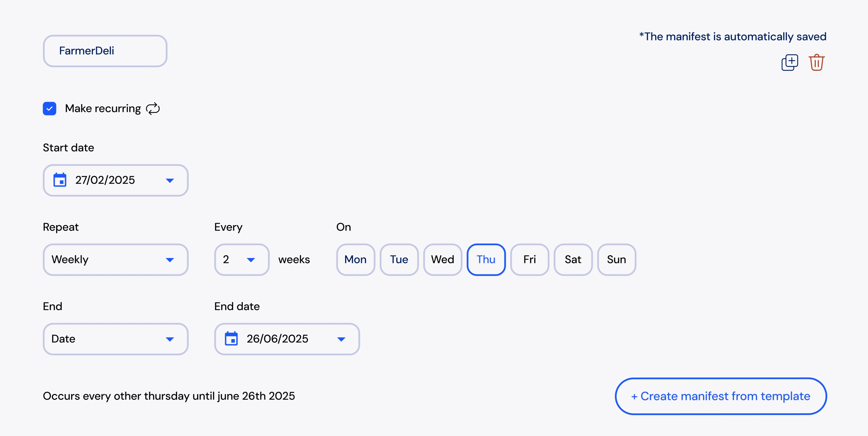Toggle the Wed day button
This screenshot has width=868, height=436.
pyautogui.click(x=442, y=259)
